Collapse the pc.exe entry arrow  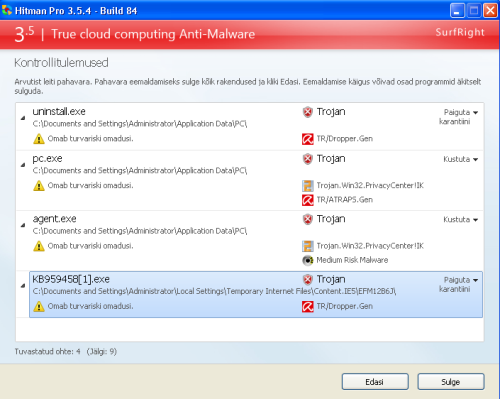23,165
